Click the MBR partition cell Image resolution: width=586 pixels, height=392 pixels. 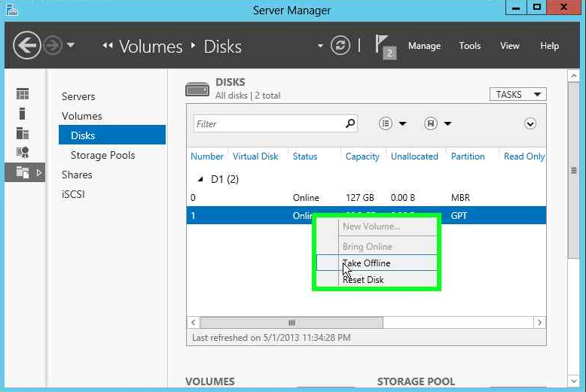point(460,197)
